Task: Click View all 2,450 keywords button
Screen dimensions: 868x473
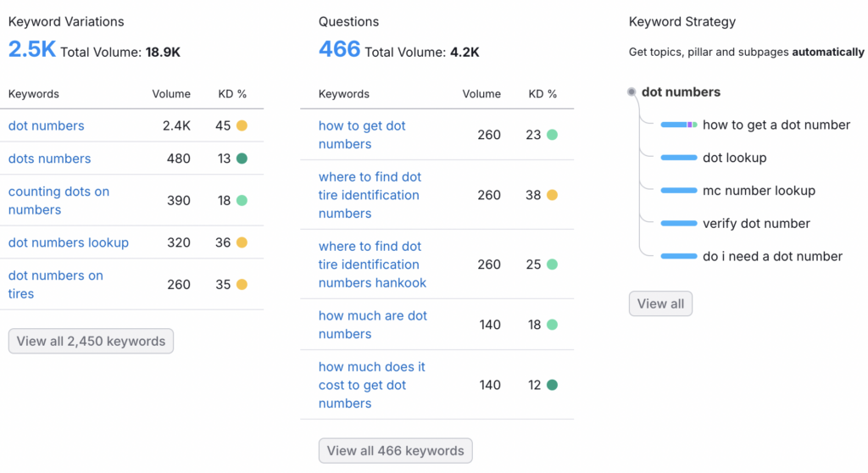Action: (91, 341)
